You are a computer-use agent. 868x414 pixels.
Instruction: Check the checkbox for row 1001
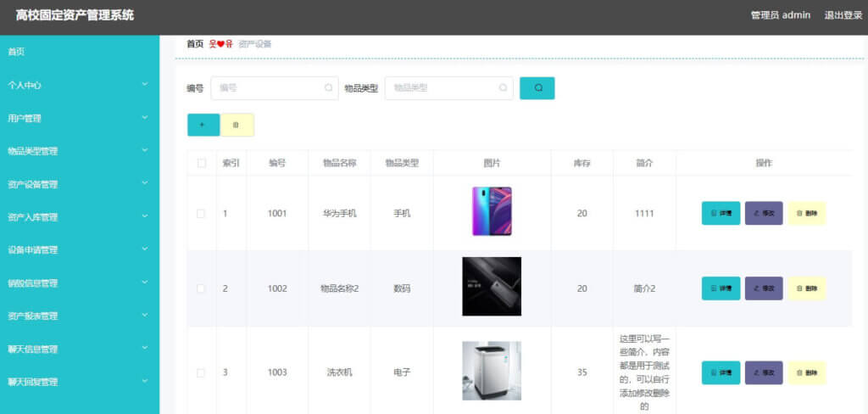(202, 214)
